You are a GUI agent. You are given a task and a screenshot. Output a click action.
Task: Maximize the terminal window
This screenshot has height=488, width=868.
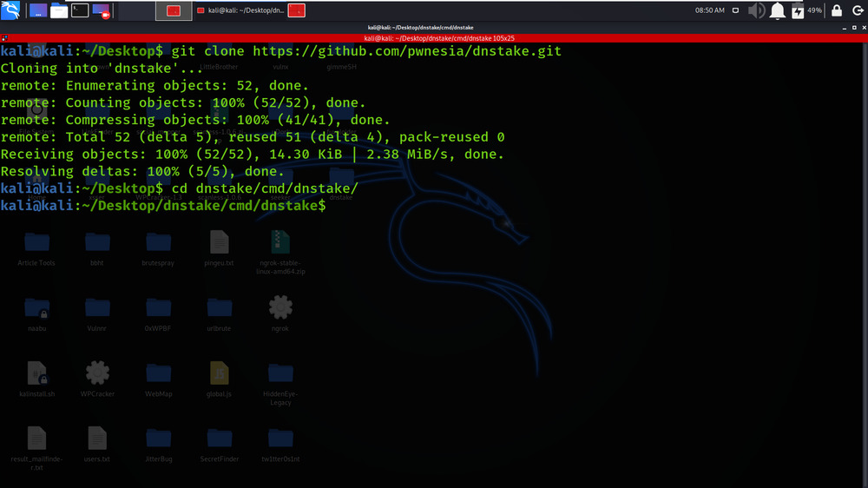854,27
